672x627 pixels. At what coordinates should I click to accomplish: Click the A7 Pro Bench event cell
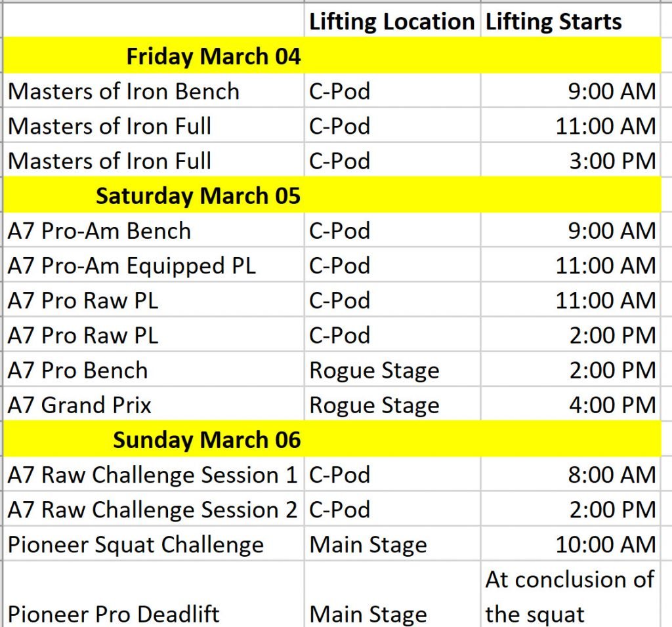(154, 370)
